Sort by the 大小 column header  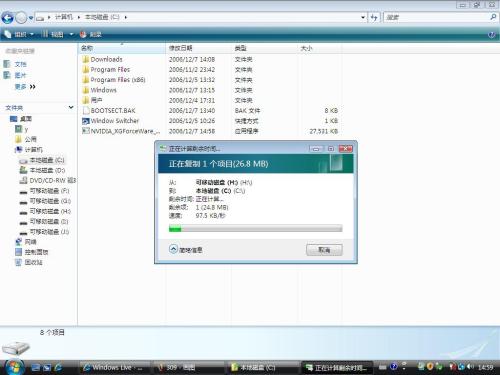point(320,48)
